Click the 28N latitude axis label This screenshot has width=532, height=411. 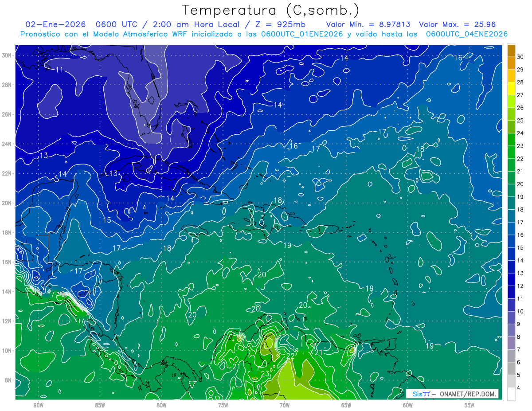tap(7, 85)
